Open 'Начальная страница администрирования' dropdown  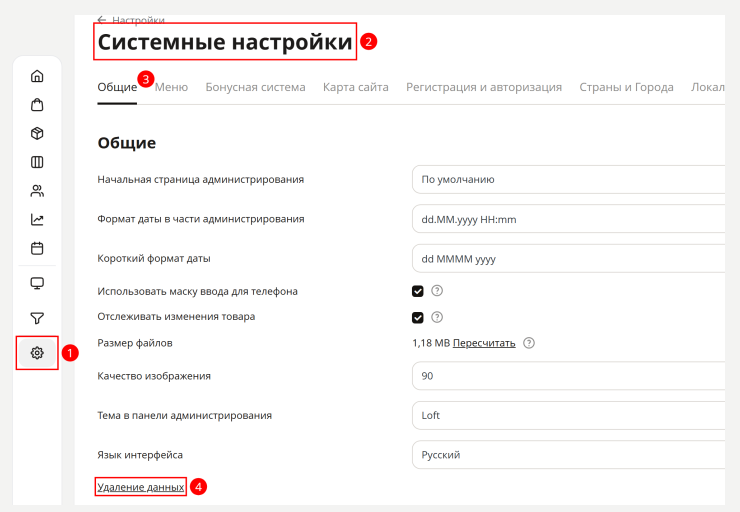[568, 179]
